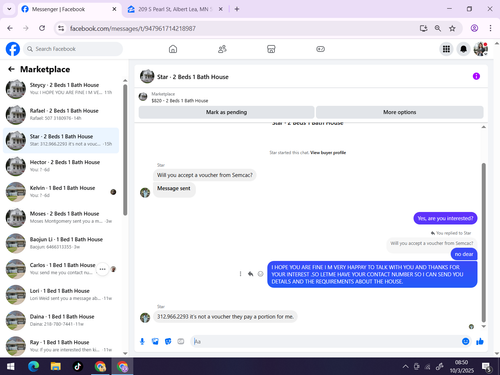
Task: Open the Facebook menu grid icon
Action: (x=446, y=49)
